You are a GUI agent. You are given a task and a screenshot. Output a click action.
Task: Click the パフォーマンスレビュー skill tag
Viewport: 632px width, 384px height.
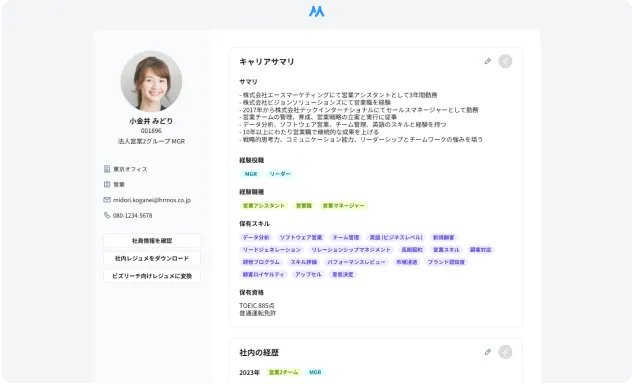(356, 262)
